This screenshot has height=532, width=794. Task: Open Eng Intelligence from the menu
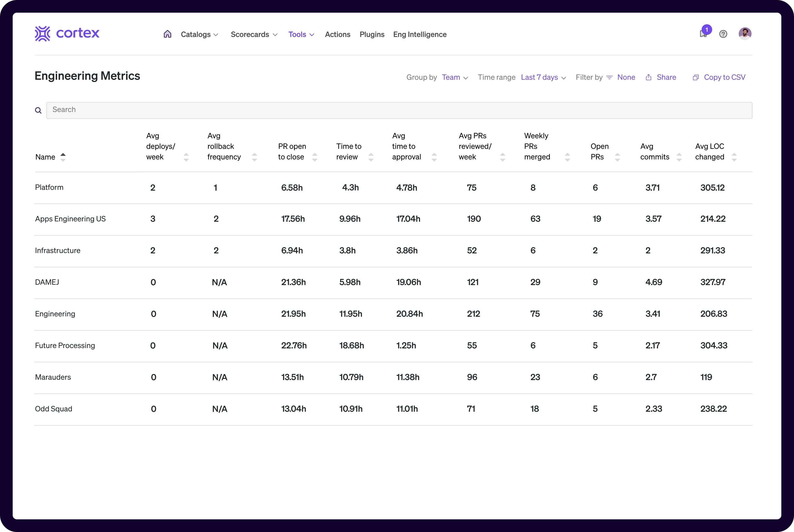(420, 34)
